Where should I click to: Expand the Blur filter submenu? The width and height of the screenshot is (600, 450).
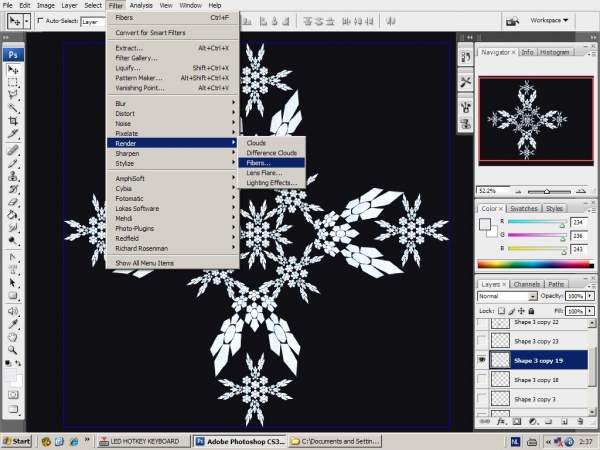[x=173, y=103]
